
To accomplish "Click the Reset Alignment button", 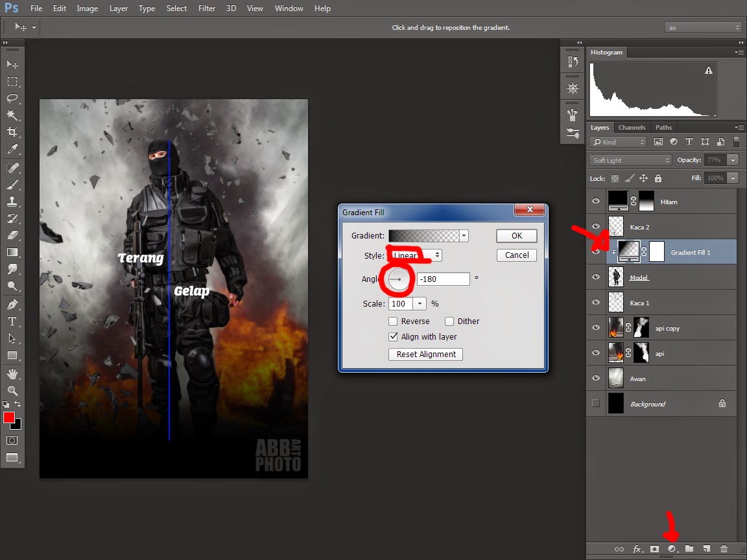I will coord(426,355).
